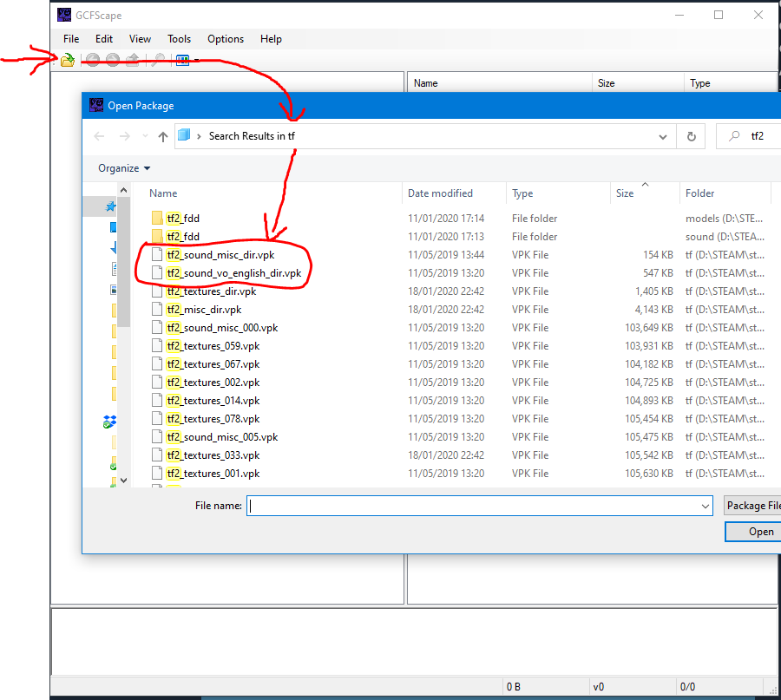Select tf2_sound_vo_english_dir.vpk file

[234, 273]
